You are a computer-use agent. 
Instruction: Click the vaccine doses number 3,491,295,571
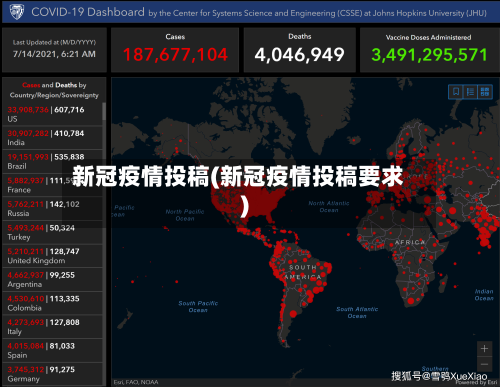tap(429, 55)
